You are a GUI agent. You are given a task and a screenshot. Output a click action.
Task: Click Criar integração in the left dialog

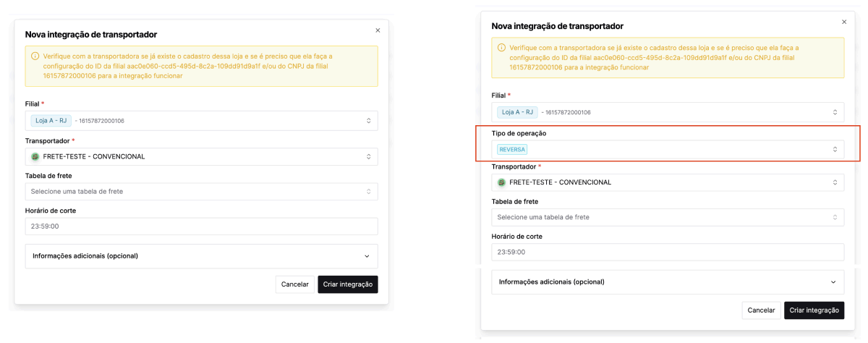point(348,284)
